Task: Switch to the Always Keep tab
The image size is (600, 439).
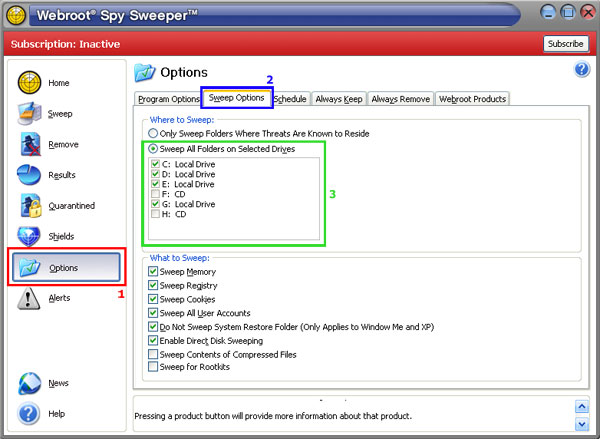Action: (339, 99)
